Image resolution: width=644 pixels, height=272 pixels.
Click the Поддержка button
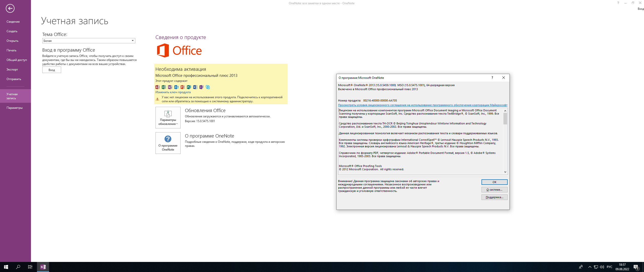coord(494,197)
